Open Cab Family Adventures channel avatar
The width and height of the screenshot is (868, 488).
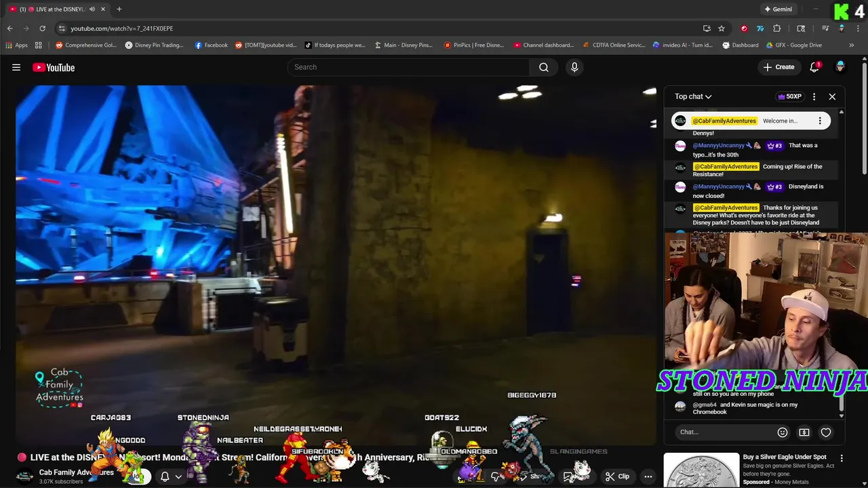pos(25,476)
